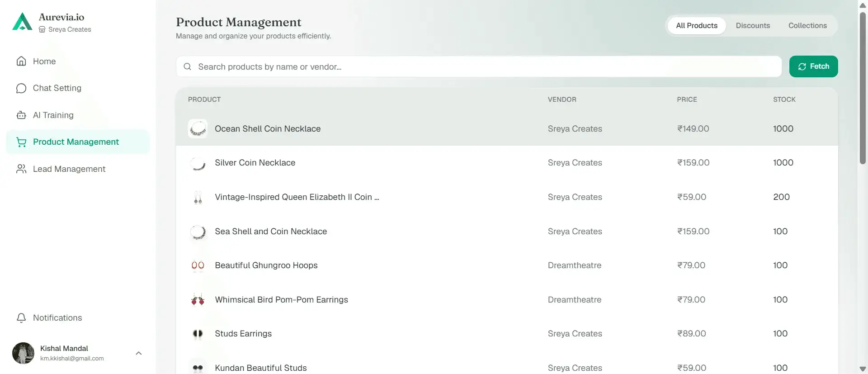Click the STOCK column header

[784, 99]
